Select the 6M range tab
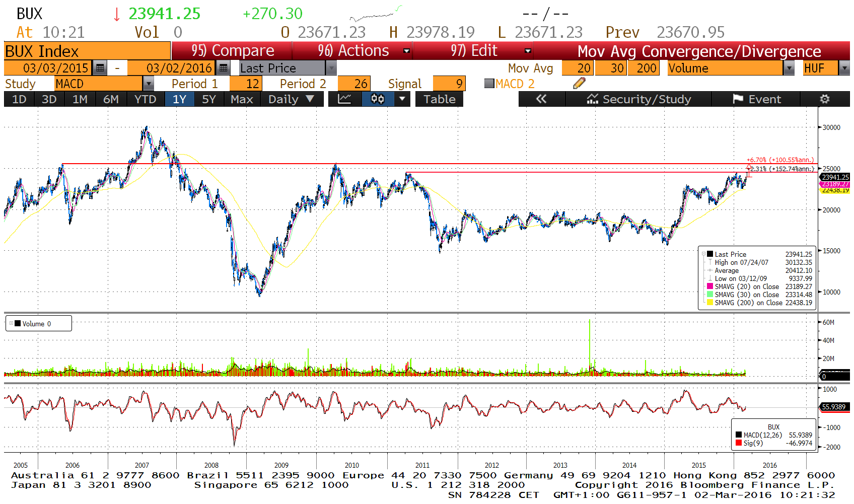 click(111, 99)
